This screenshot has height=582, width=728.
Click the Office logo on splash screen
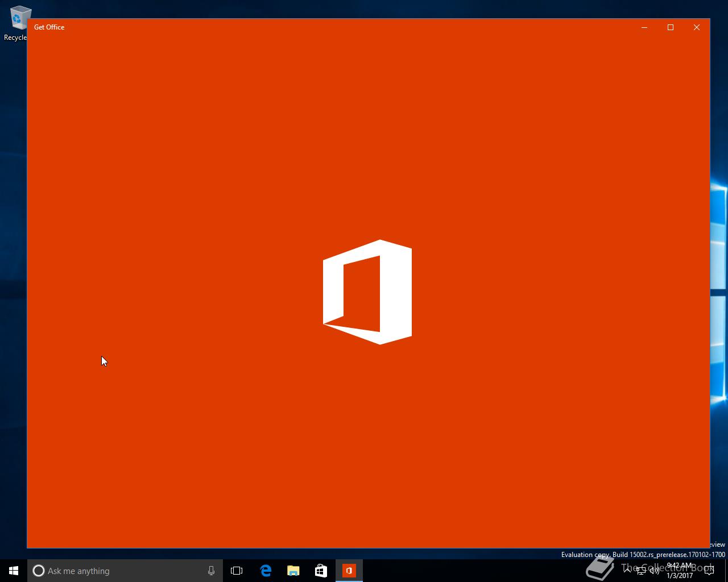pos(367,292)
